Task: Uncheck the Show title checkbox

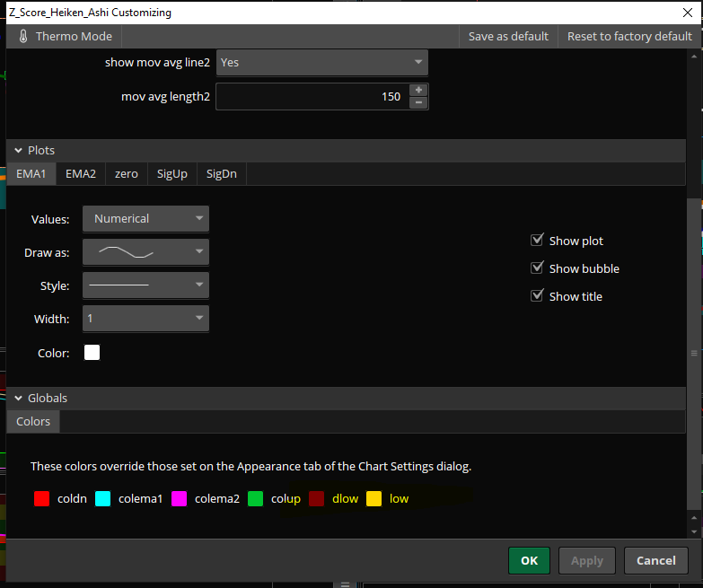Action: (x=538, y=296)
